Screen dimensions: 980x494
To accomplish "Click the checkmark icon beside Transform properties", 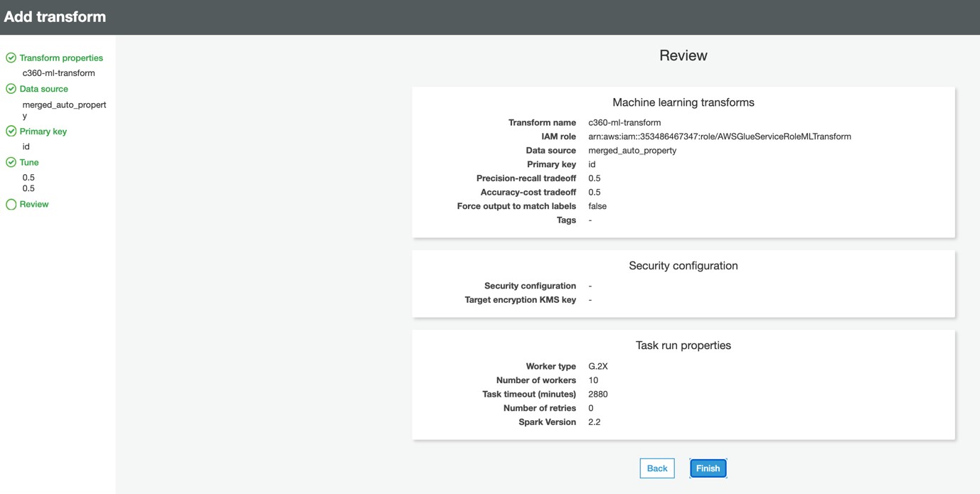I will click(x=11, y=58).
